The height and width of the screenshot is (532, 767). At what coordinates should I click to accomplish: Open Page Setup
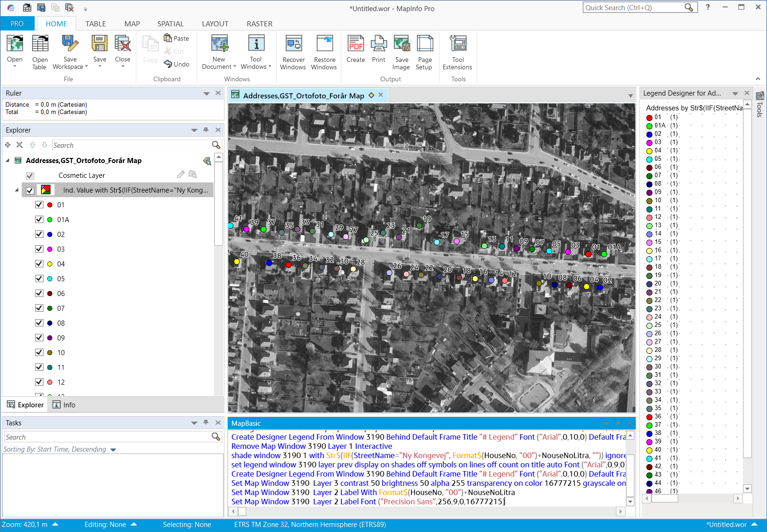tap(424, 51)
